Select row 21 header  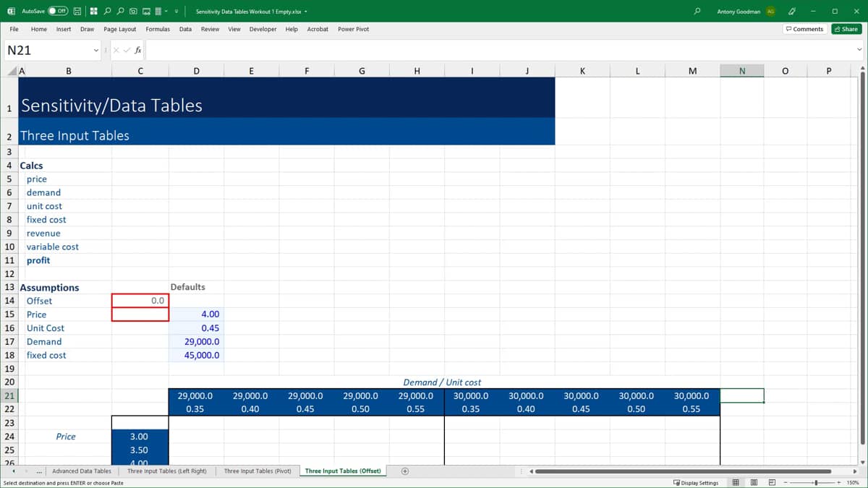pyautogui.click(x=9, y=395)
